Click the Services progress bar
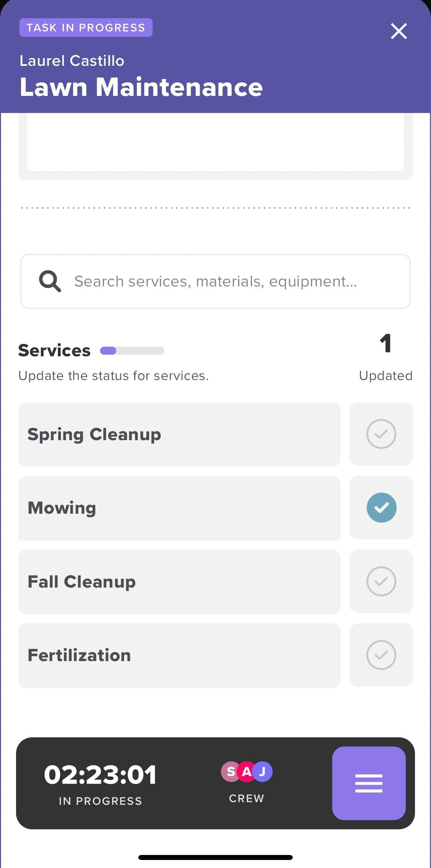Image resolution: width=431 pixels, height=868 pixels. (x=132, y=351)
